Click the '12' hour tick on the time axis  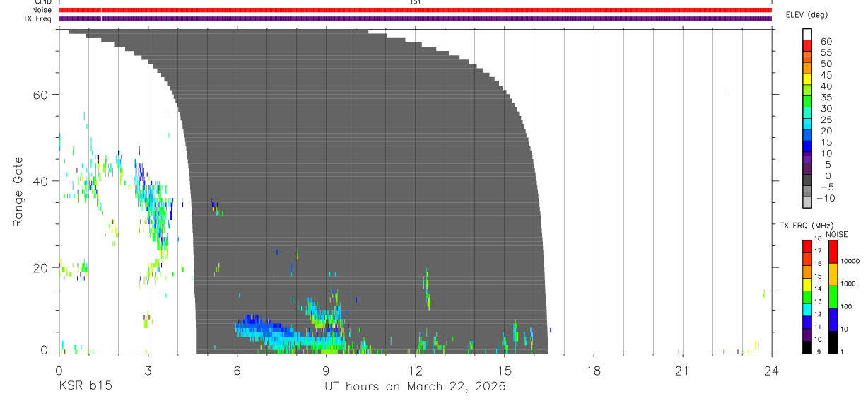(415, 371)
